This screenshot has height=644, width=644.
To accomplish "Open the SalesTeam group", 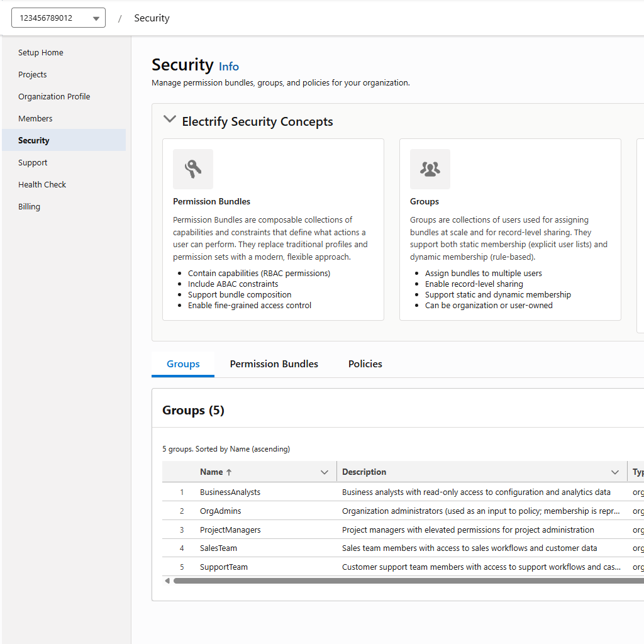I will 218,548.
